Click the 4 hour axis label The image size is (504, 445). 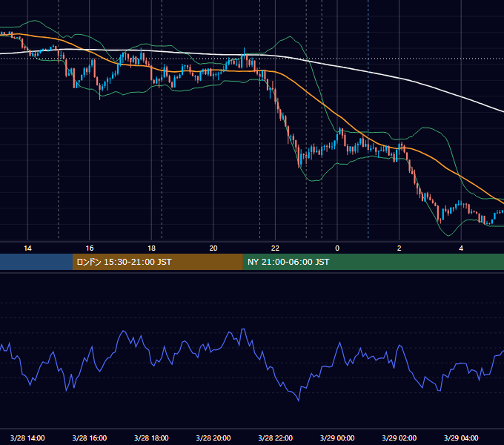(x=461, y=248)
